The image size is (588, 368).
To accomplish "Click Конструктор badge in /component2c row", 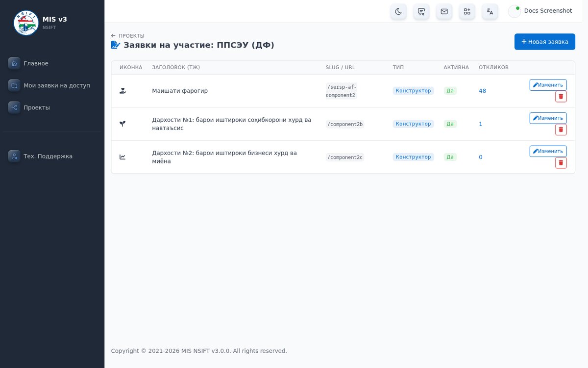I will 414,157.
